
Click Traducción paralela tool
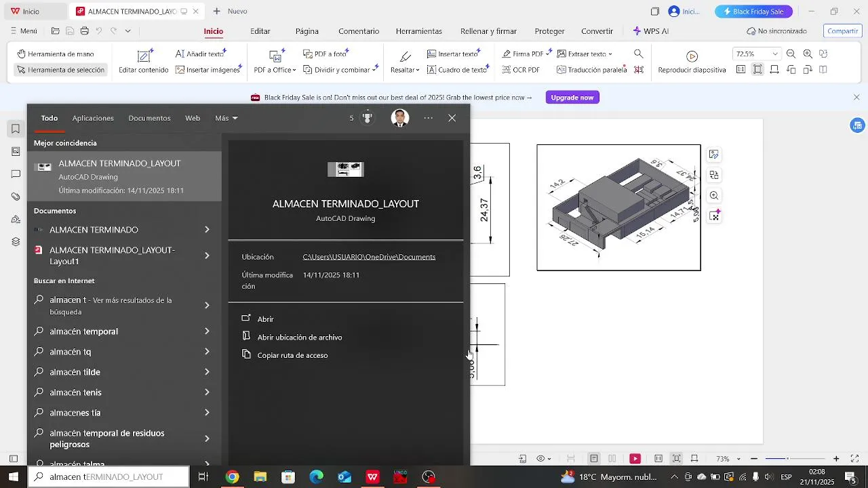tap(592, 70)
